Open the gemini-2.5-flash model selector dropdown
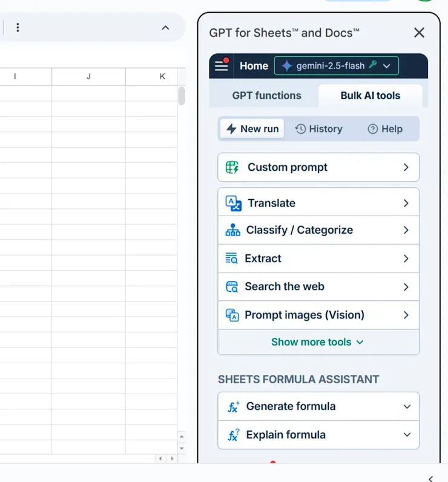This screenshot has height=482, width=448. pyautogui.click(x=337, y=66)
